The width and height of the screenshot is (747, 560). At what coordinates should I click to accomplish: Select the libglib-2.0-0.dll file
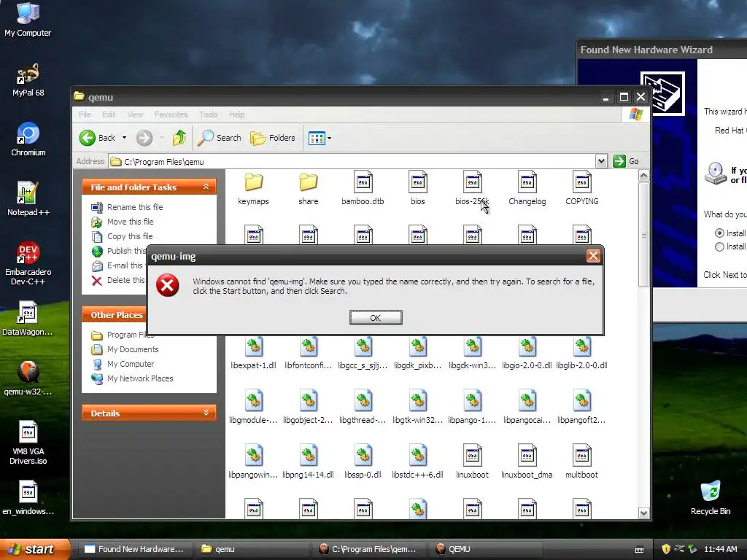[x=581, y=354]
